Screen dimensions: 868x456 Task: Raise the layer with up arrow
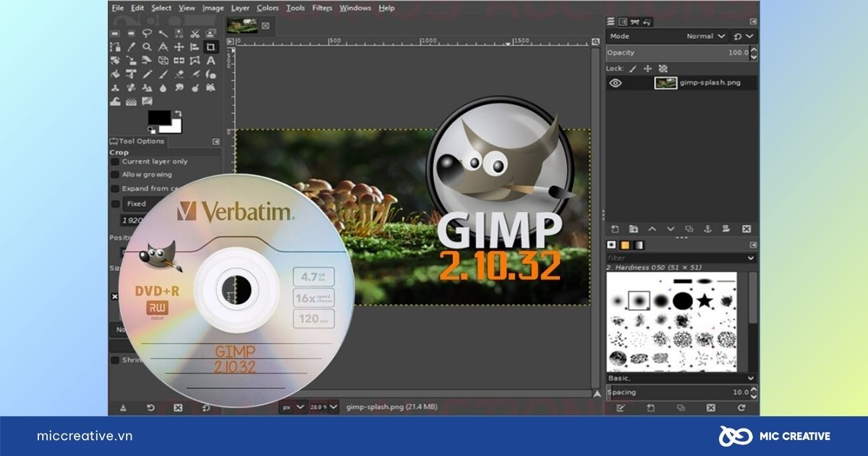coord(652,229)
